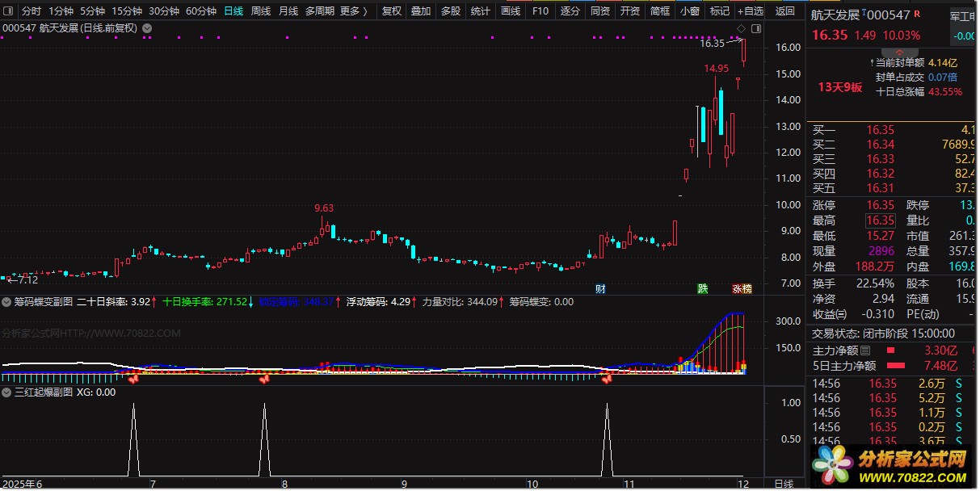Click the list icon next to 主力净额
Viewport: 980px width, 491px height.
click(865, 350)
